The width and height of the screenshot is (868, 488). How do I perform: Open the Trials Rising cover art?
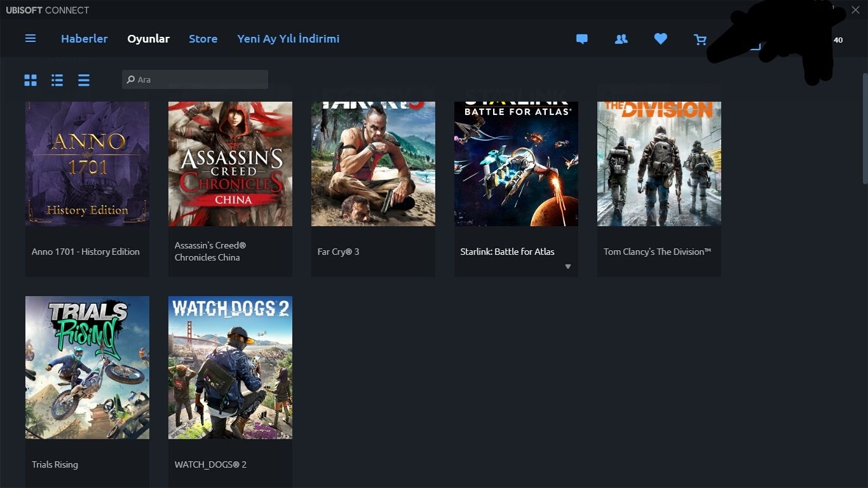tap(87, 367)
